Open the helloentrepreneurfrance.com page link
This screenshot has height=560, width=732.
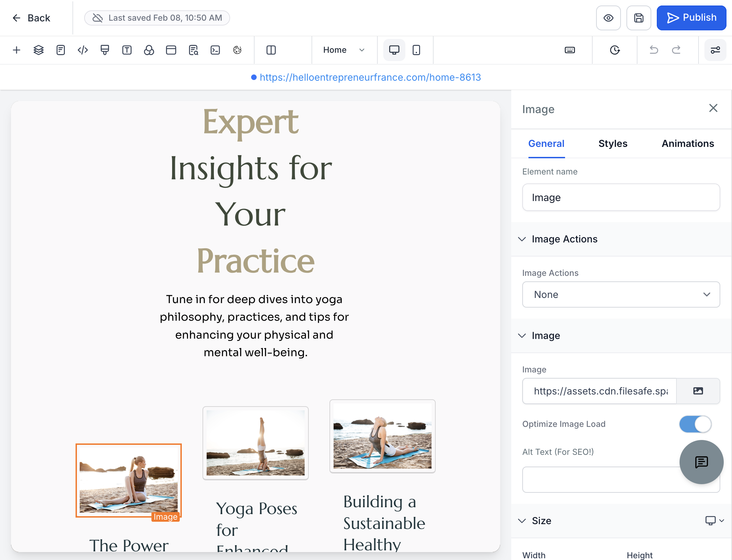[370, 77]
